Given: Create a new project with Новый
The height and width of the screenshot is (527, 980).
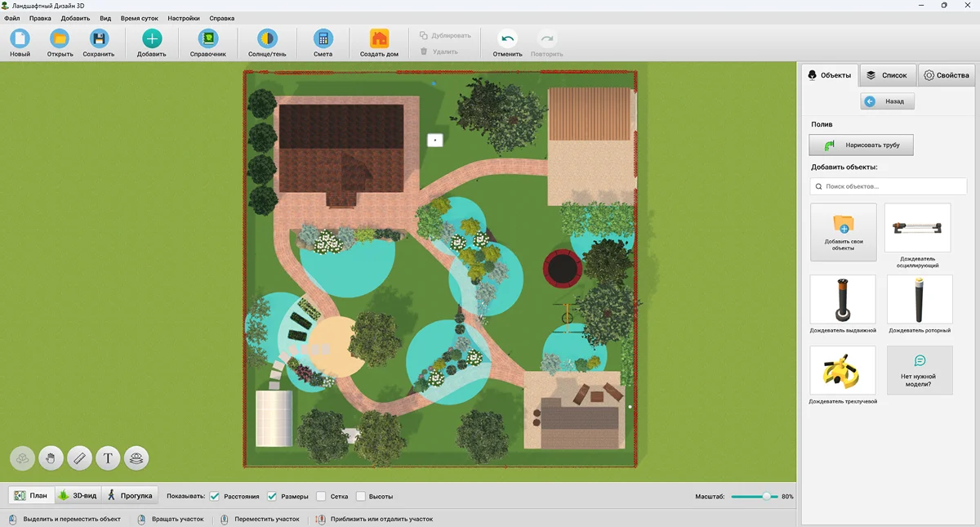Looking at the screenshot, I should pos(20,43).
